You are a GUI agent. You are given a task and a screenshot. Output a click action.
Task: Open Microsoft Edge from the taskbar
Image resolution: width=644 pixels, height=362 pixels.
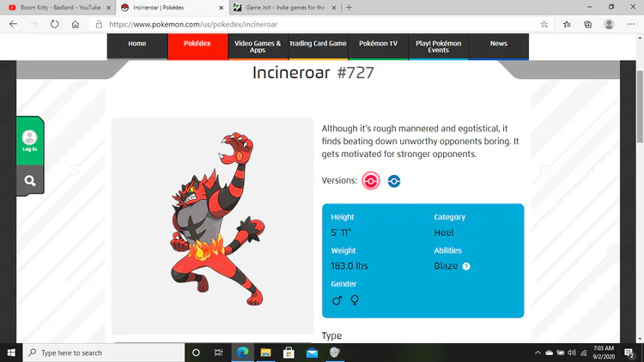(242, 353)
